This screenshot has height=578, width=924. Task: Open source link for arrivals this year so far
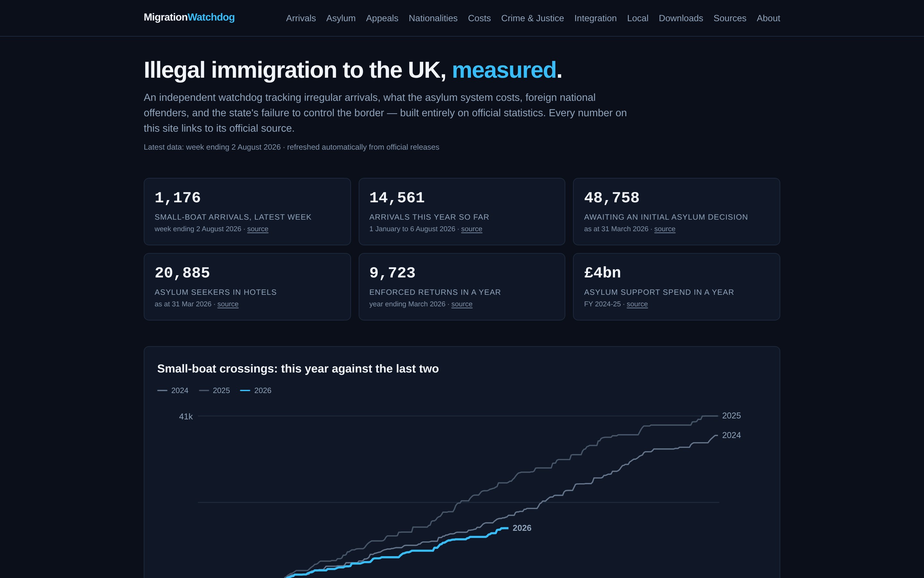coord(472,229)
